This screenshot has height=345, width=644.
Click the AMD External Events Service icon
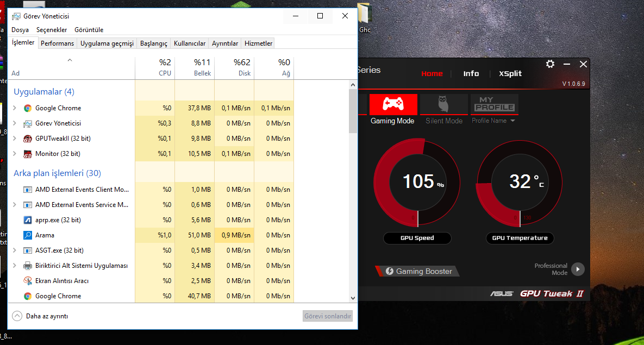point(28,204)
